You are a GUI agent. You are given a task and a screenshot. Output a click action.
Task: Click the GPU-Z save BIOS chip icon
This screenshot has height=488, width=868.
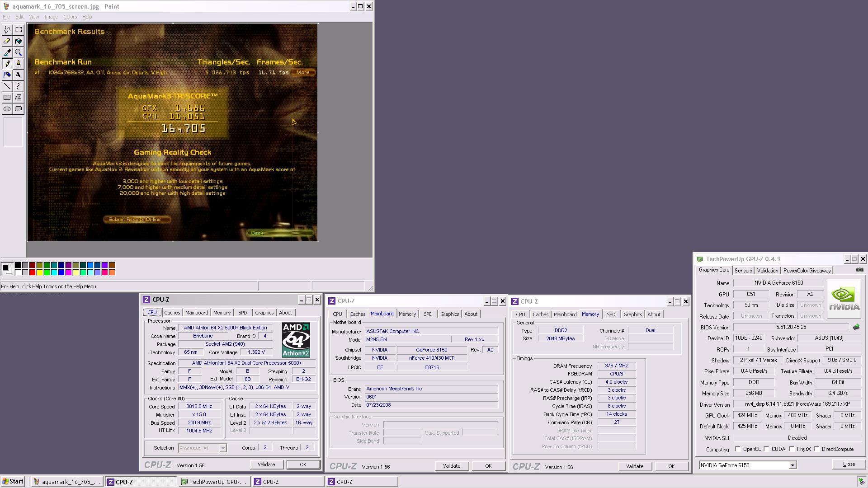856,327
